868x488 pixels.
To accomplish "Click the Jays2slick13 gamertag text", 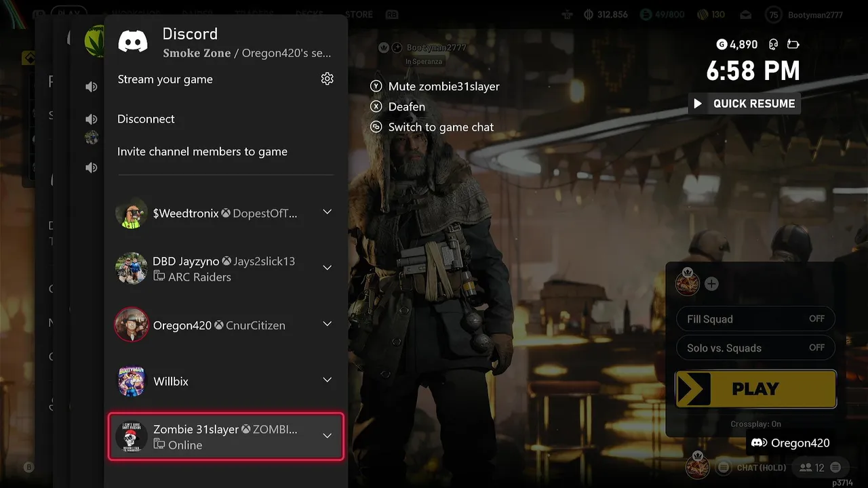I will click(x=264, y=262).
